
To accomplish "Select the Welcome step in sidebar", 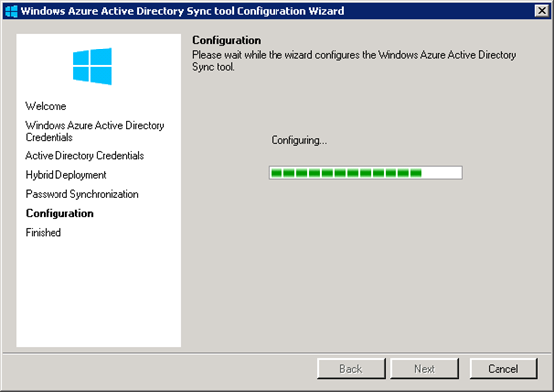I will point(46,106).
